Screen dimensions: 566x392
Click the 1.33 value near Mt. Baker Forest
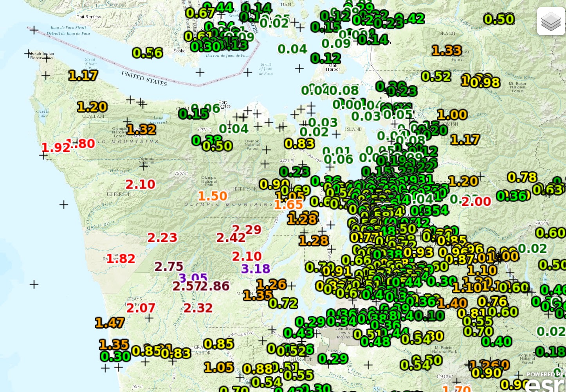click(x=446, y=51)
